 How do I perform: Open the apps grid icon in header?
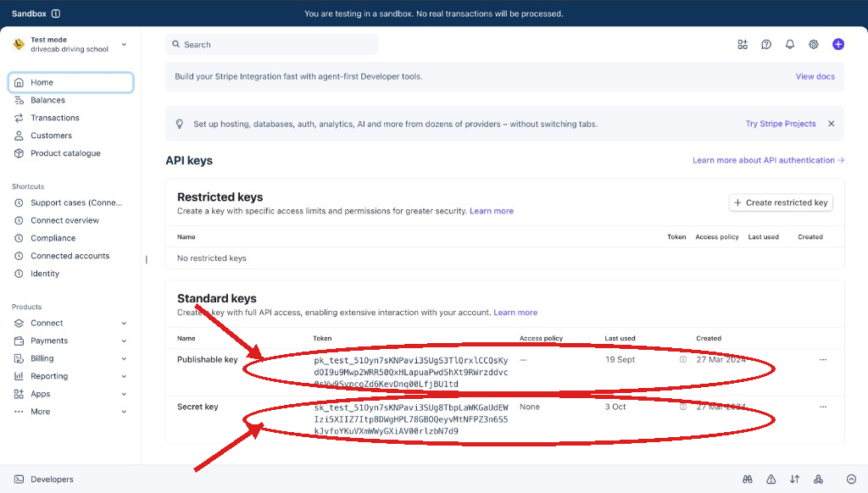[743, 44]
